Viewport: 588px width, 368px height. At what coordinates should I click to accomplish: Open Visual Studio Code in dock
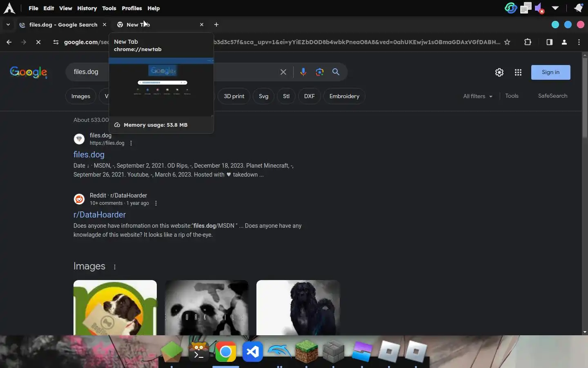pos(253,352)
